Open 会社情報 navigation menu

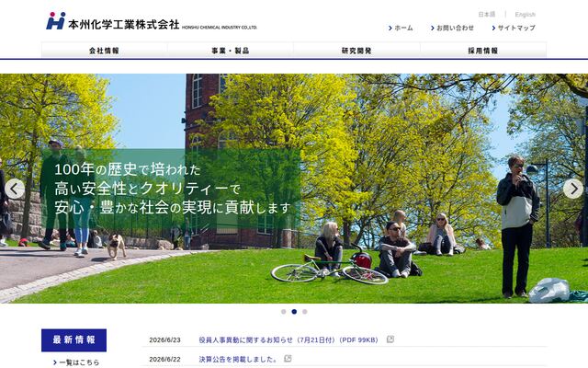104,51
